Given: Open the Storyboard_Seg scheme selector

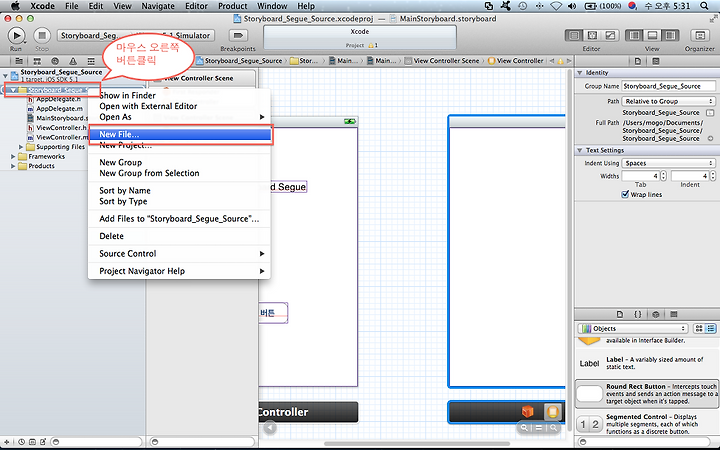Looking at the screenshot, I should [90, 35].
